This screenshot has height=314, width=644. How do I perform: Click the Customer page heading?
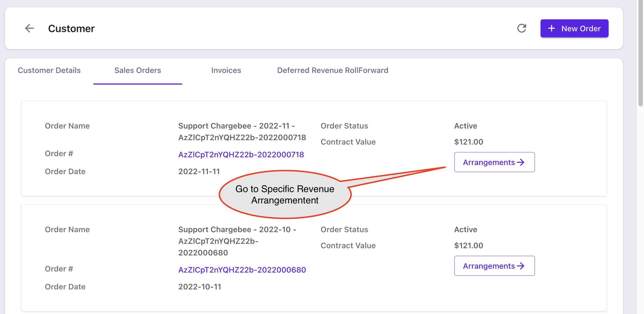[71, 28]
